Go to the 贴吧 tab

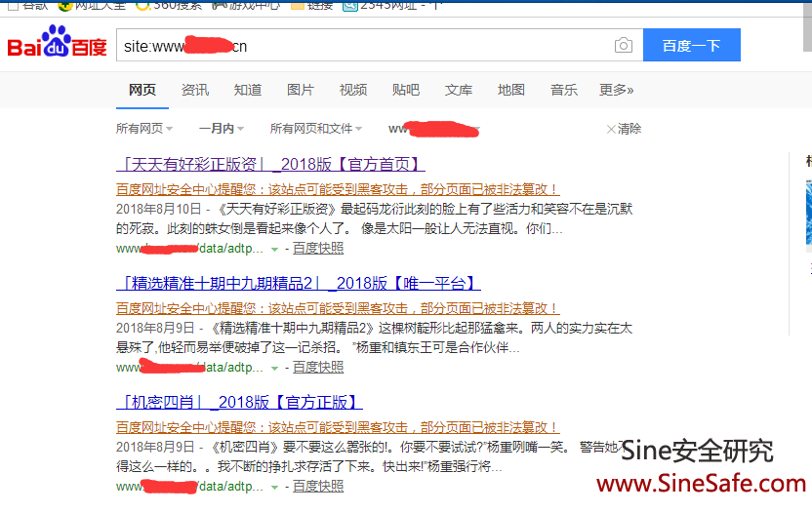tap(405, 90)
